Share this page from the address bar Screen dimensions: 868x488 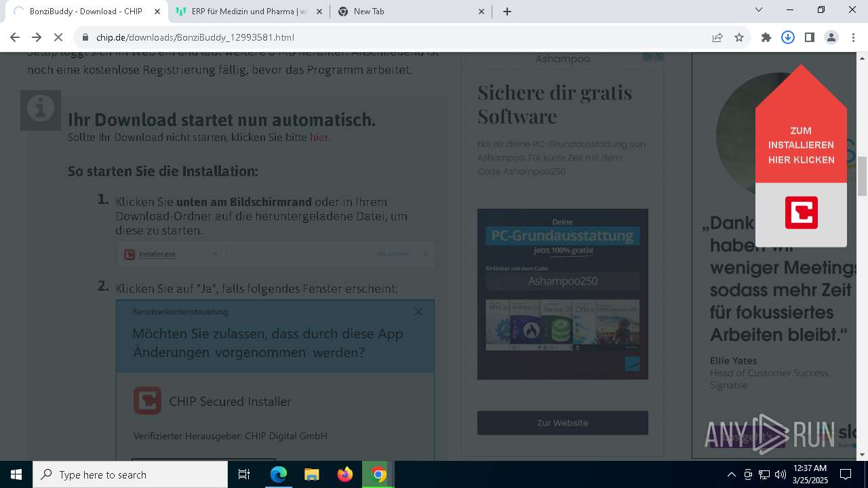(717, 37)
